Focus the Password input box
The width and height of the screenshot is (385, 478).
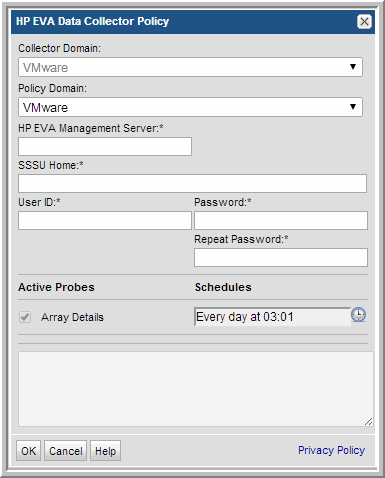281,220
